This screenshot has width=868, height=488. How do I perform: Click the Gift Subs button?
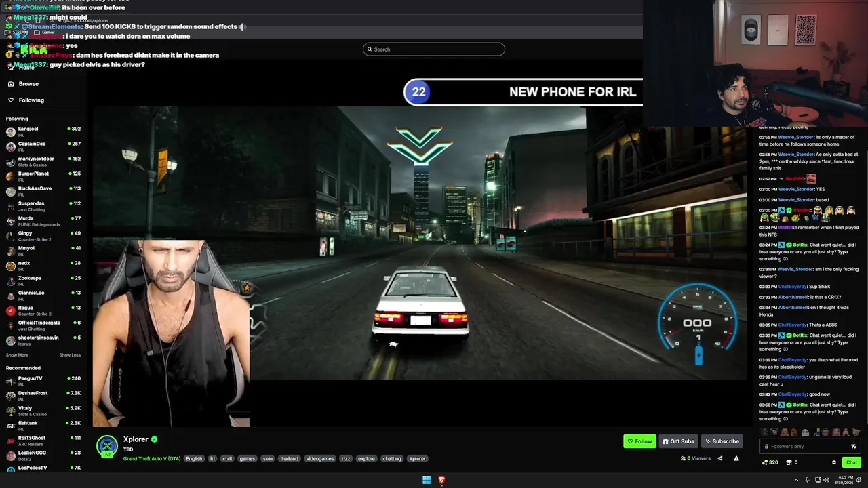coord(678,441)
